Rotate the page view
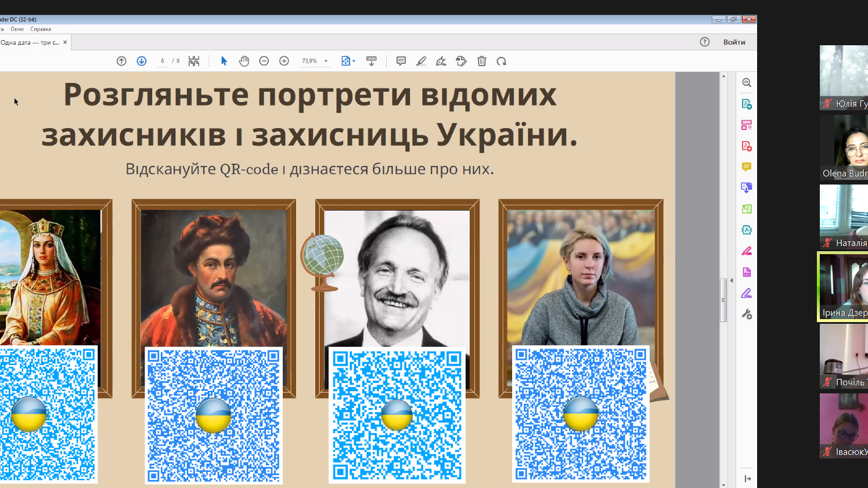Viewport: 868px width, 488px height. point(502,61)
